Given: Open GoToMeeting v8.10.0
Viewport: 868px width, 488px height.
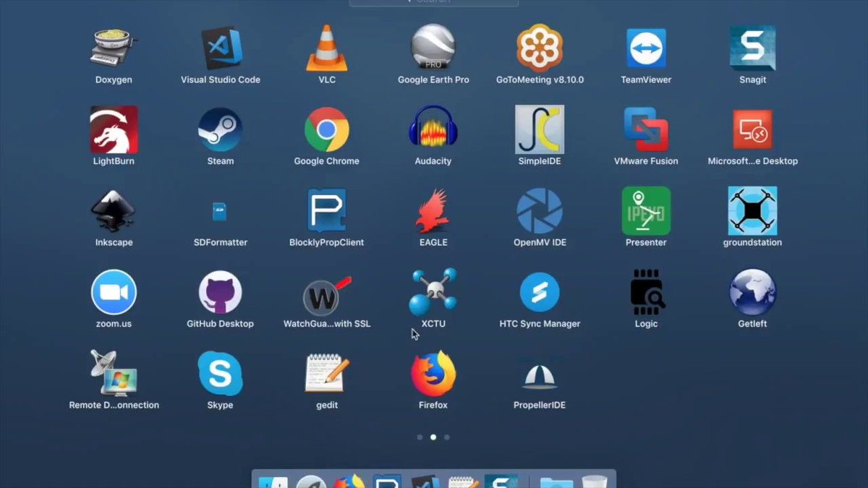Looking at the screenshot, I should pos(540,48).
